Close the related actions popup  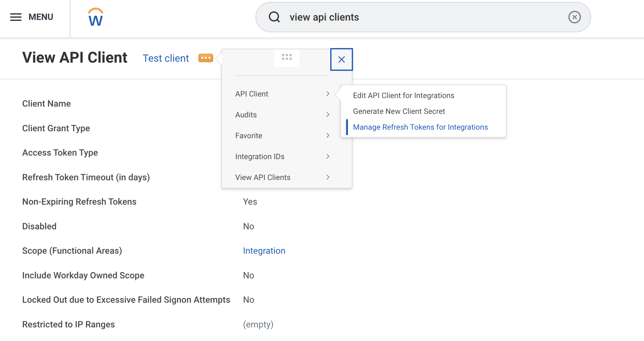click(341, 59)
